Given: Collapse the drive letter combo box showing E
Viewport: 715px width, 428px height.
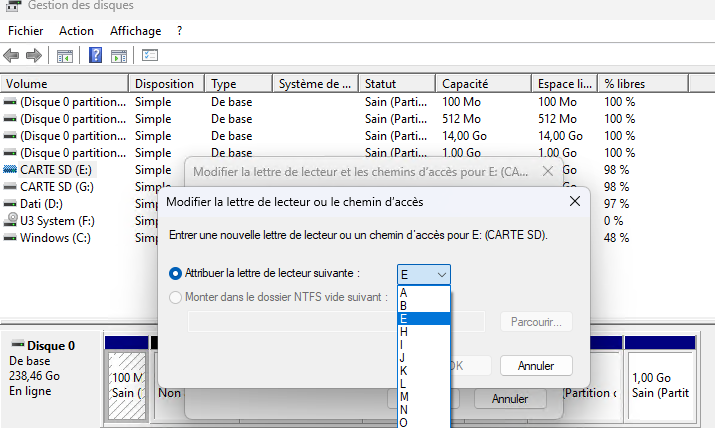Looking at the screenshot, I should tap(424, 275).
